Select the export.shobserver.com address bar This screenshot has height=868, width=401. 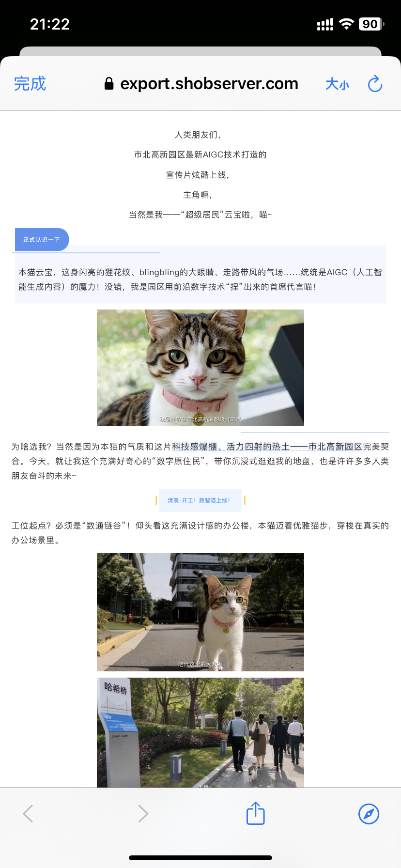tap(201, 84)
